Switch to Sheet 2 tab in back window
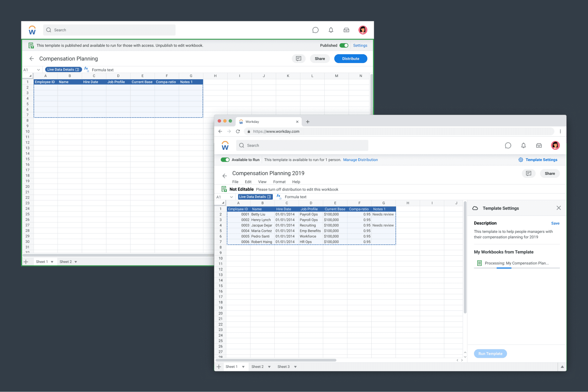This screenshot has height=392, width=588. click(66, 262)
